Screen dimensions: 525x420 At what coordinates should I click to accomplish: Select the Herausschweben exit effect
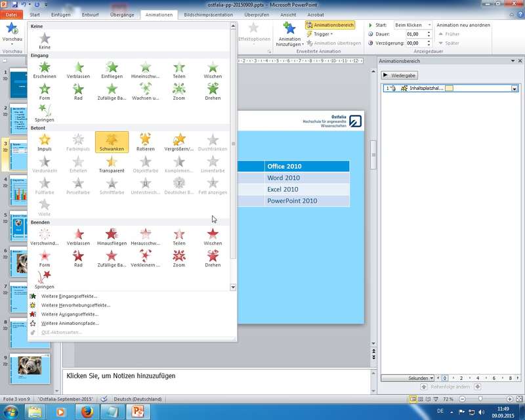coord(145,237)
